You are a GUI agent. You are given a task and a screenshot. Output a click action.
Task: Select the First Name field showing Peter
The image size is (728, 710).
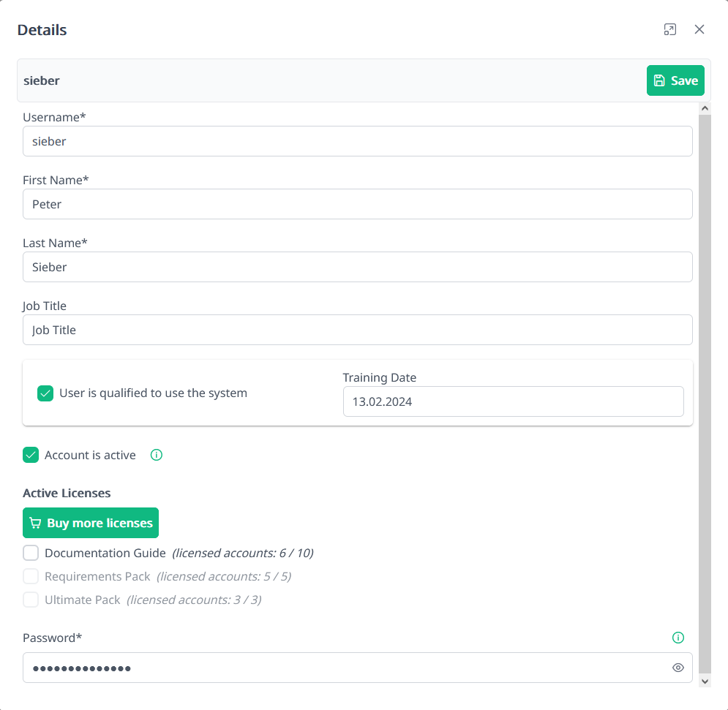pyautogui.click(x=358, y=204)
